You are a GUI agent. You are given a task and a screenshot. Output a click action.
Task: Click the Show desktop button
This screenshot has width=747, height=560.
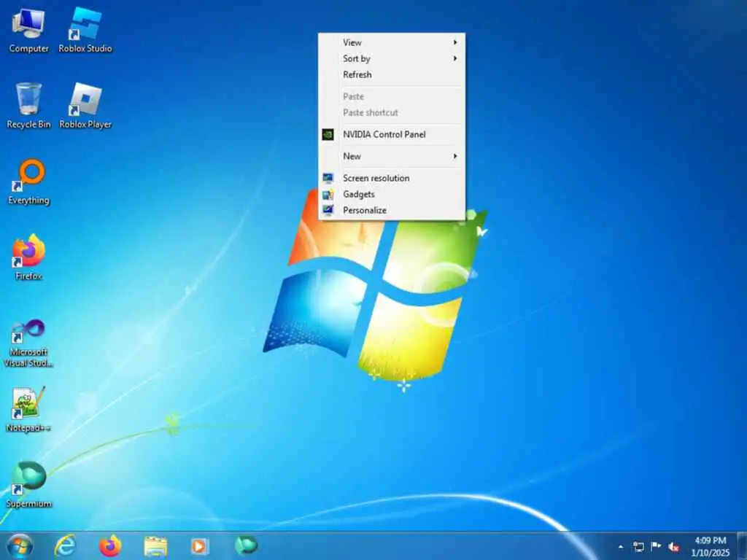point(742,546)
